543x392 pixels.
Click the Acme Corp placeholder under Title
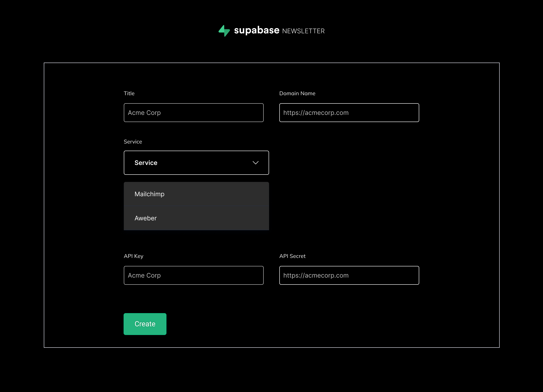144,113
